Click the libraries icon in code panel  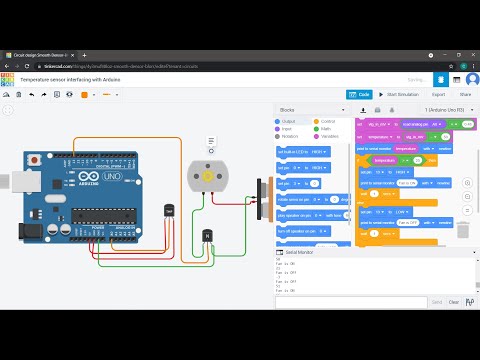(x=377, y=110)
